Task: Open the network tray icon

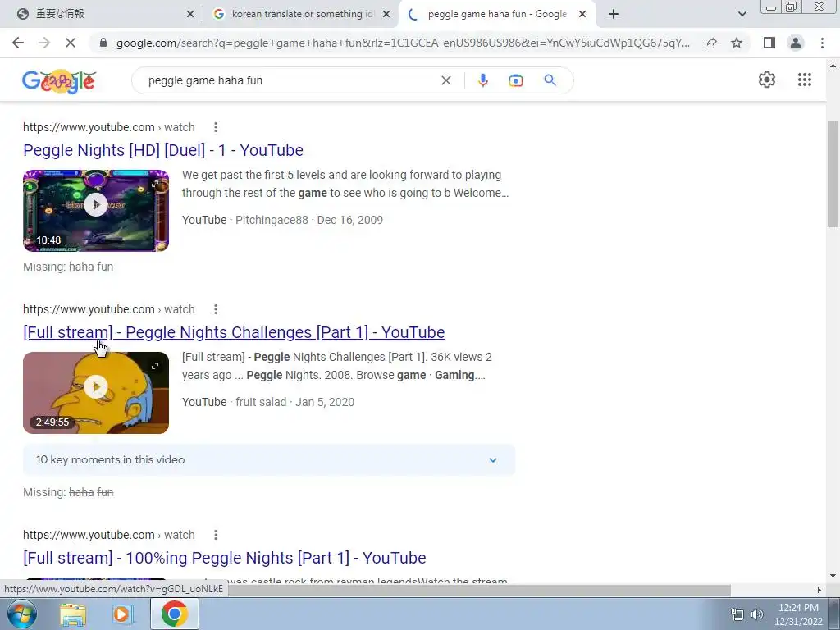Action: click(737, 614)
